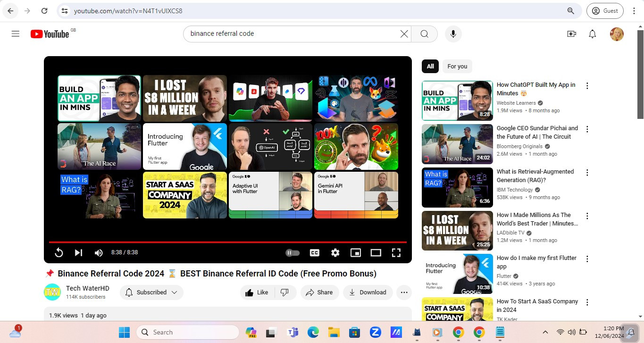Open Zoom app from taskbar
Image resolution: width=644 pixels, height=343 pixels.
click(x=376, y=332)
